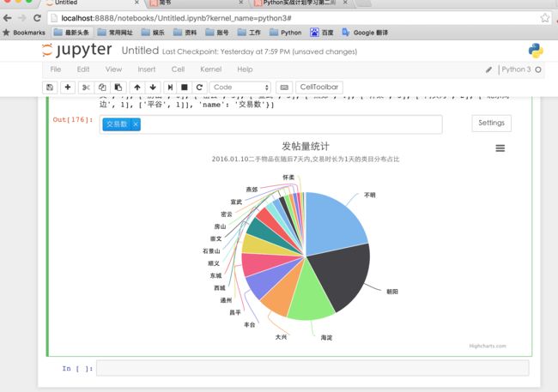Open the Google 翻译 bookmark
Viewport: 558px width, 392px height.
click(365, 33)
